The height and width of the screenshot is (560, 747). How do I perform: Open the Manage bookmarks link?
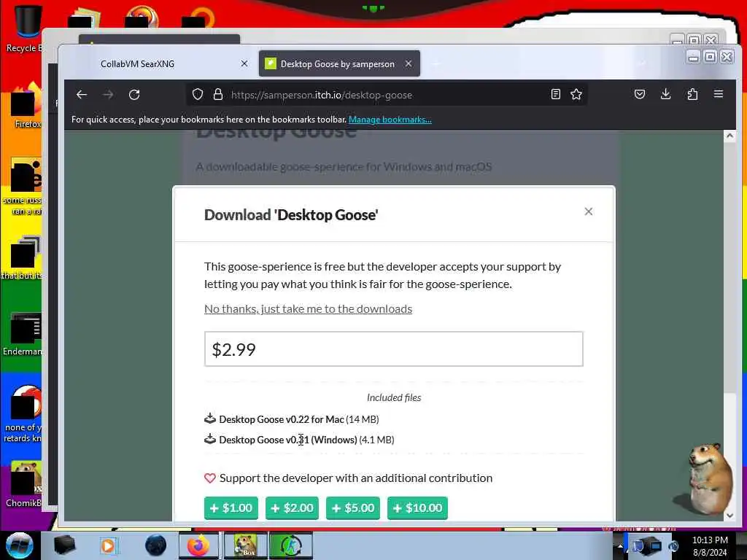pos(390,120)
